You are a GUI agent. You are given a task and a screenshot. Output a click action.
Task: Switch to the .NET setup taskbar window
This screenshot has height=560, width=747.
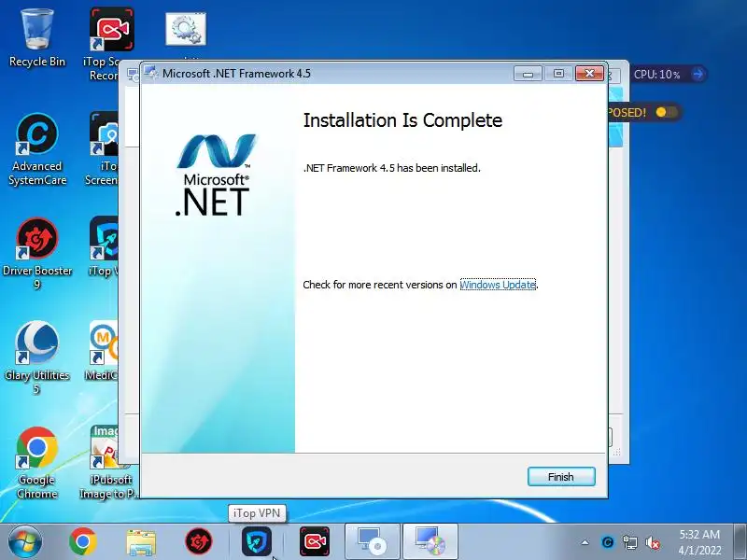click(x=430, y=541)
